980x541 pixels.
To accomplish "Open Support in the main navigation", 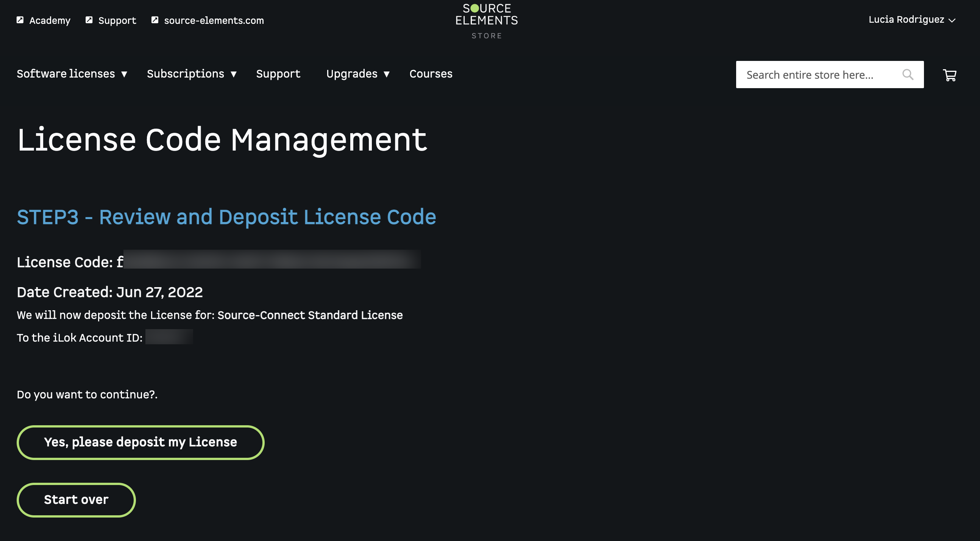I will pos(278,74).
